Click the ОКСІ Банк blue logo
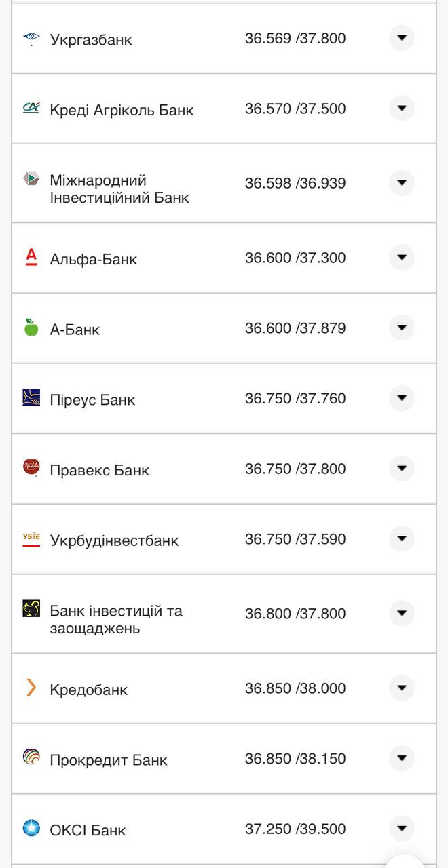 [x=31, y=828]
